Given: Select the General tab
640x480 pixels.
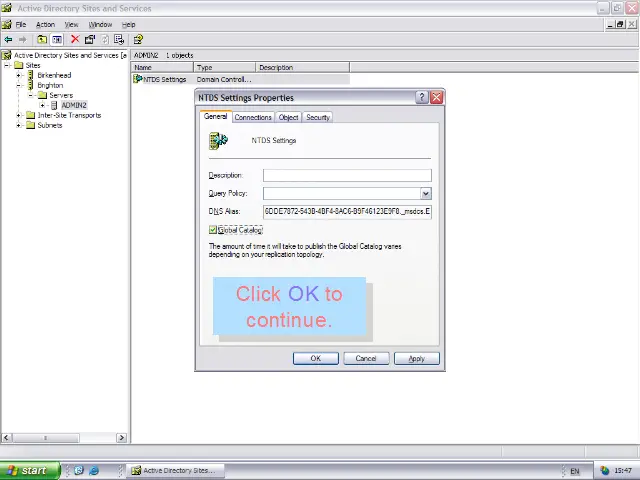Looking at the screenshot, I should click(x=216, y=116).
